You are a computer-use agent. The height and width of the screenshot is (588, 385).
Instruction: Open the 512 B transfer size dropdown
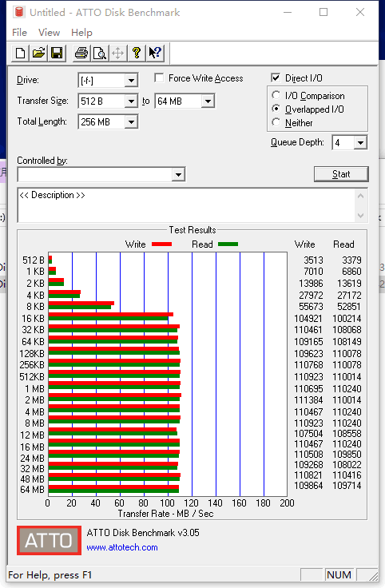131,101
